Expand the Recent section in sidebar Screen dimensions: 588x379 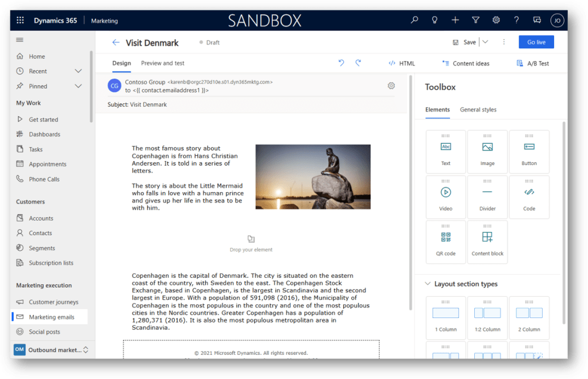(78, 71)
